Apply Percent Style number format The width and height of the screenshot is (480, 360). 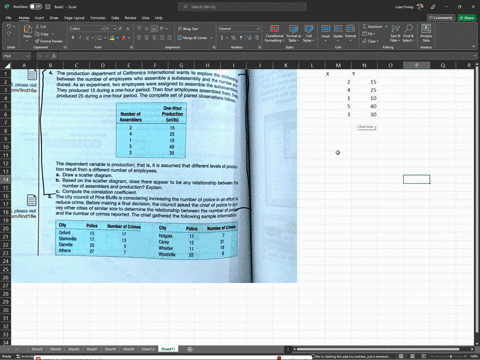coord(233,38)
